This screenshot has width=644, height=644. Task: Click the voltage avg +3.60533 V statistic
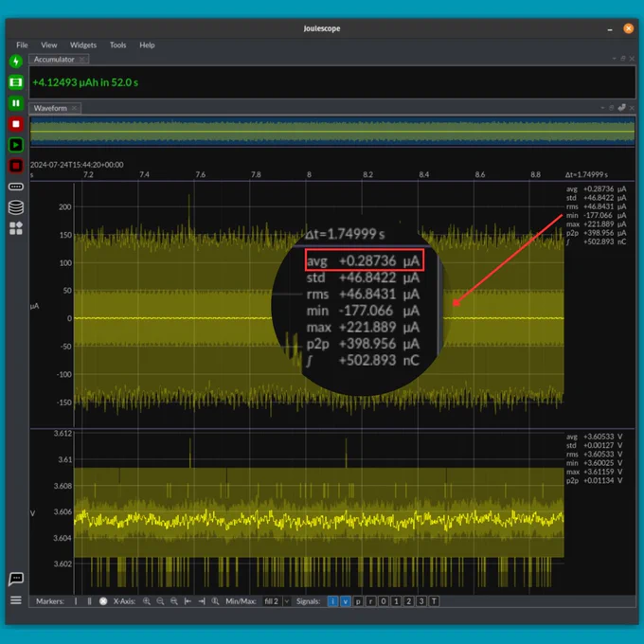tap(595, 437)
